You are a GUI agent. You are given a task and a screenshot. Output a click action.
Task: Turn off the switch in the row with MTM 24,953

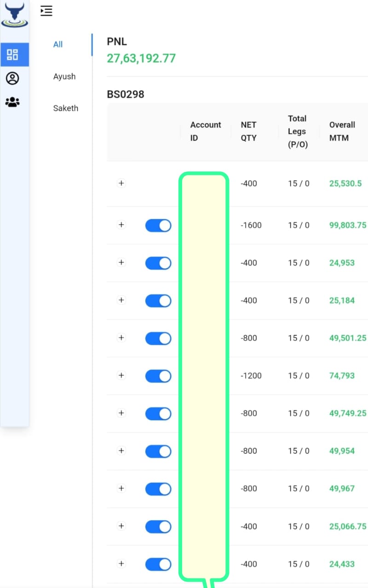(x=158, y=263)
